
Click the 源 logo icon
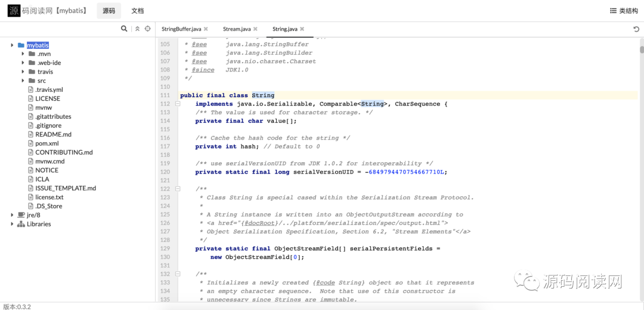pyautogui.click(x=14, y=10)
